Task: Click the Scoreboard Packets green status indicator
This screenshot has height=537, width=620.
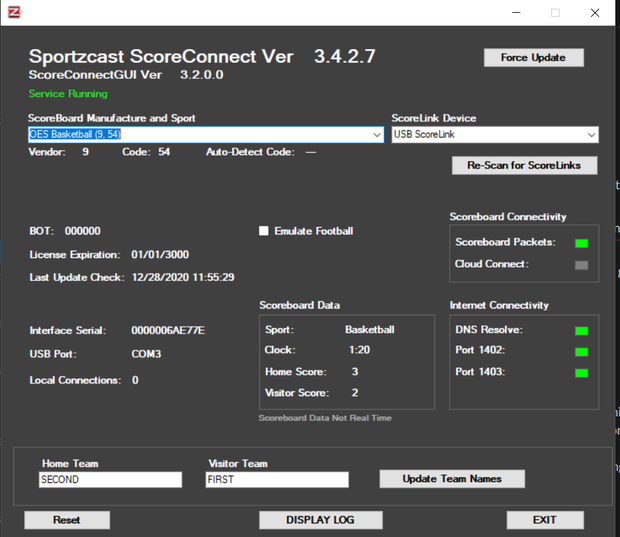Action: point(581,243)
